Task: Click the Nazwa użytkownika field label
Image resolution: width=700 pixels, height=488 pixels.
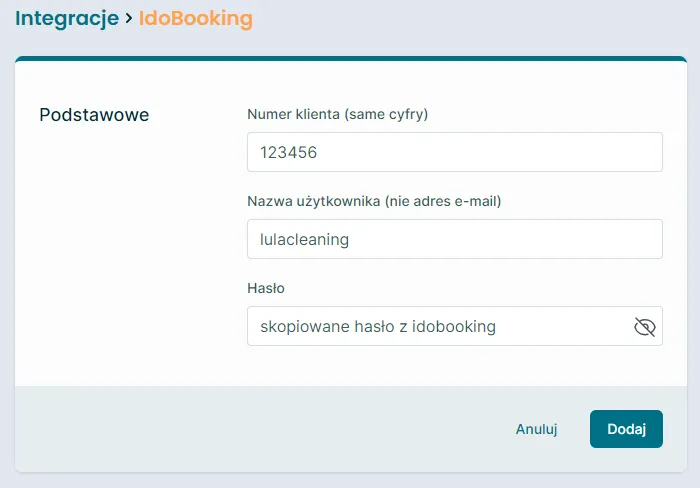Action: pyautogui.click(x=373, y=201)
